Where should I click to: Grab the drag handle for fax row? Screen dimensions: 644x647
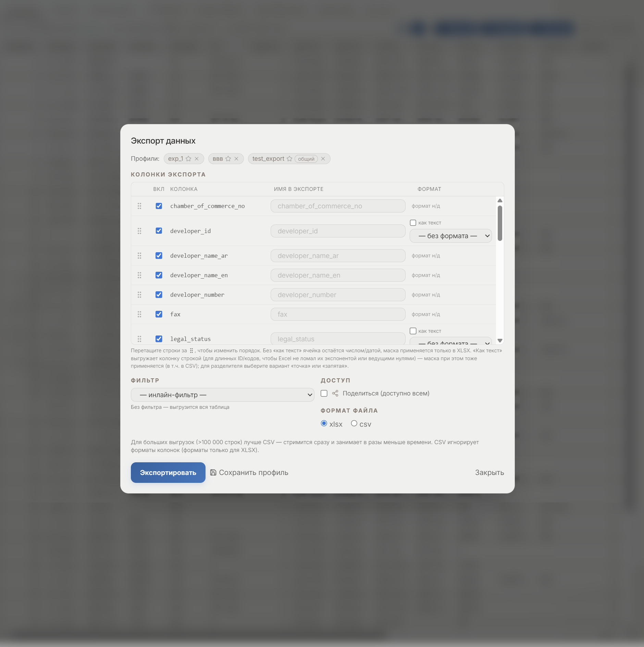pyautogui.click(x=139, y=314)
